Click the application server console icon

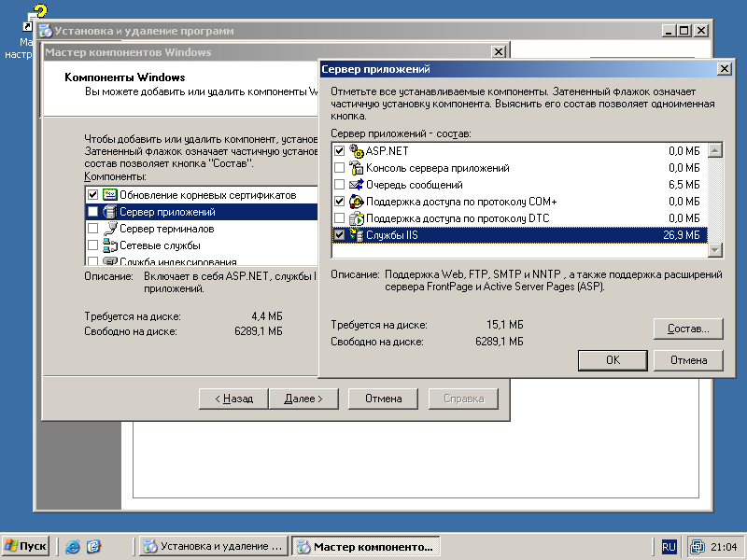357,168
